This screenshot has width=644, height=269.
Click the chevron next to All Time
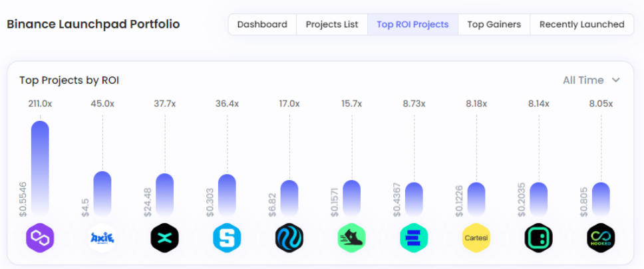pyautogui.click(x=616, y=80)
